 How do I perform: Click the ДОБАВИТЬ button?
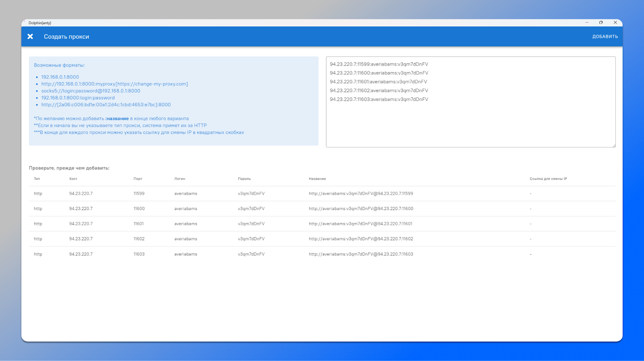coord(605,37)
